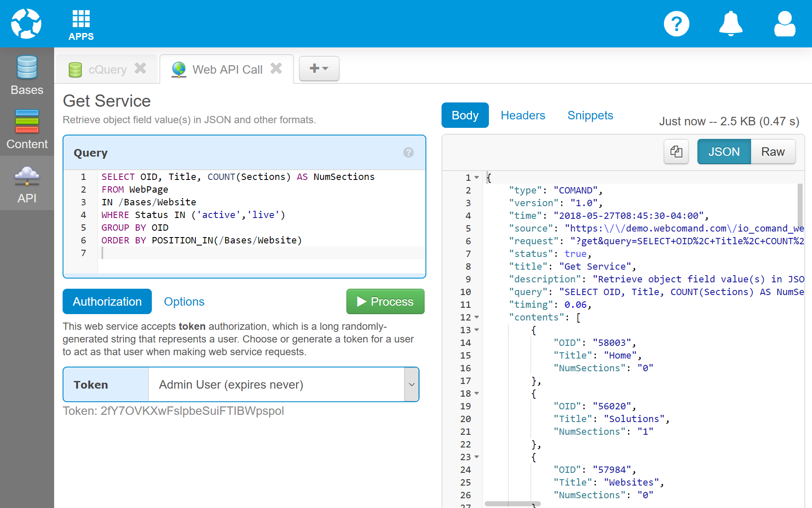Click the response time and size status text

click(729, 121)
